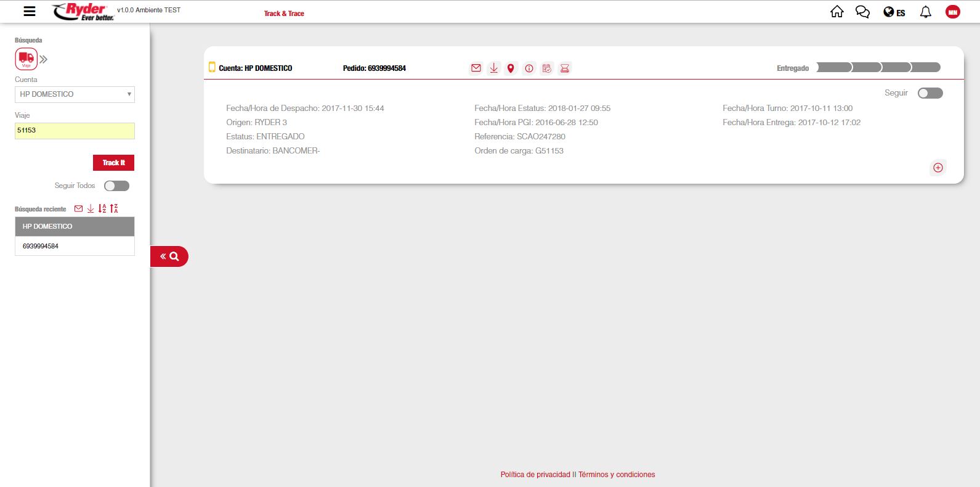The image size is (980, 487).
Task: Expand order details with the plus circle
Action: 937,168
